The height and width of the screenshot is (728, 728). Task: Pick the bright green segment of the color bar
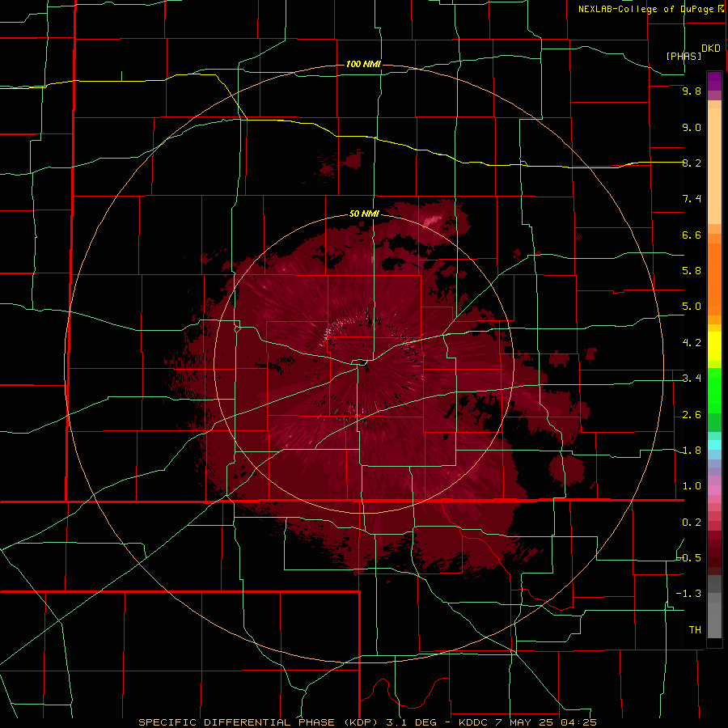(714, 391)
